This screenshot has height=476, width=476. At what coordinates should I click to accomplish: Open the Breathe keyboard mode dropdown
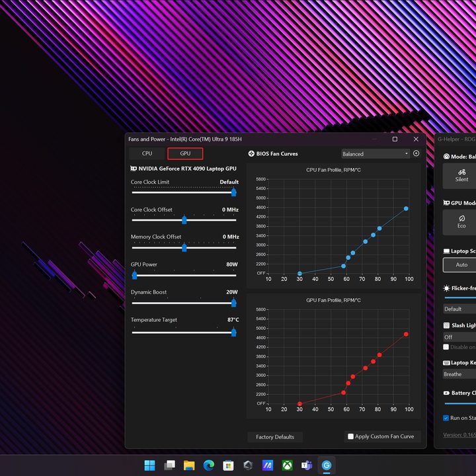point(459,374)
